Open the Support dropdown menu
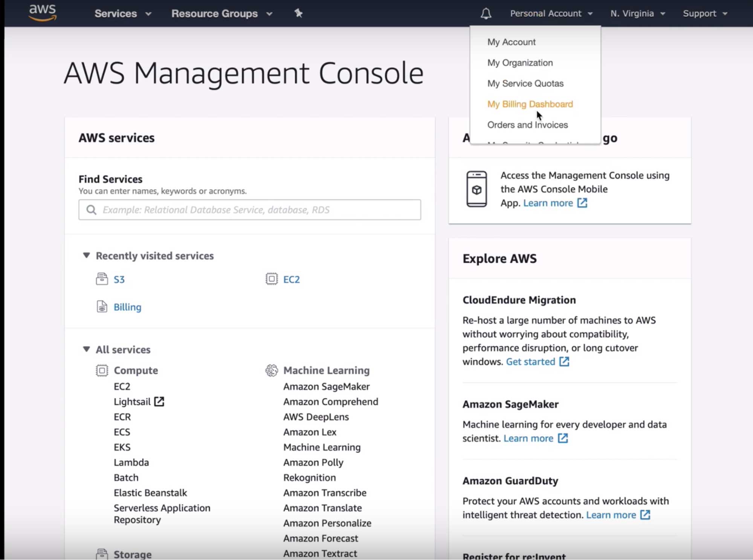Viewport: 753px width, 560px height. coord(704,14)
